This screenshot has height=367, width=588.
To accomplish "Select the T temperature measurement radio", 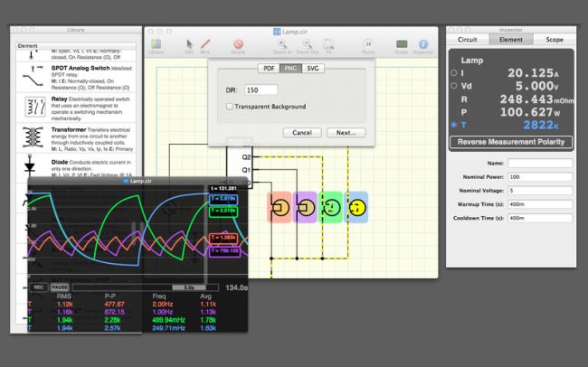I will pos(454,125).
